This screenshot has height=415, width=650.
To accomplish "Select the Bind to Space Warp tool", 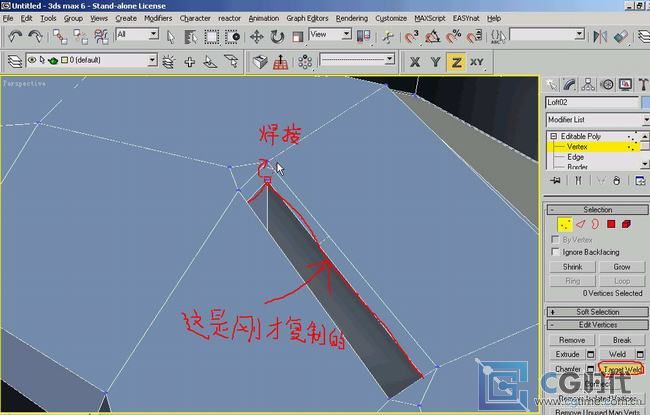I will pos(101,36).
